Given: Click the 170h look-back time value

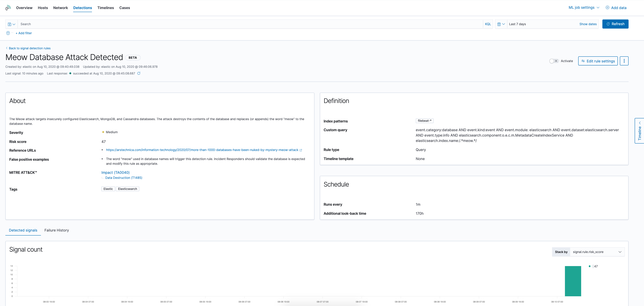Looking at the screenshot, I should [x=419, y=214].
